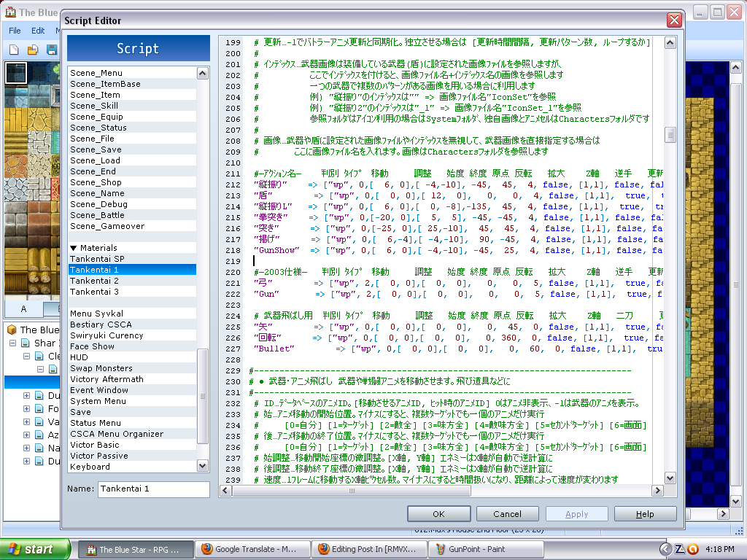The height and width of the screenshot is (560, 747).
Task: Click the Open Project folder icon
Action: 33,50
